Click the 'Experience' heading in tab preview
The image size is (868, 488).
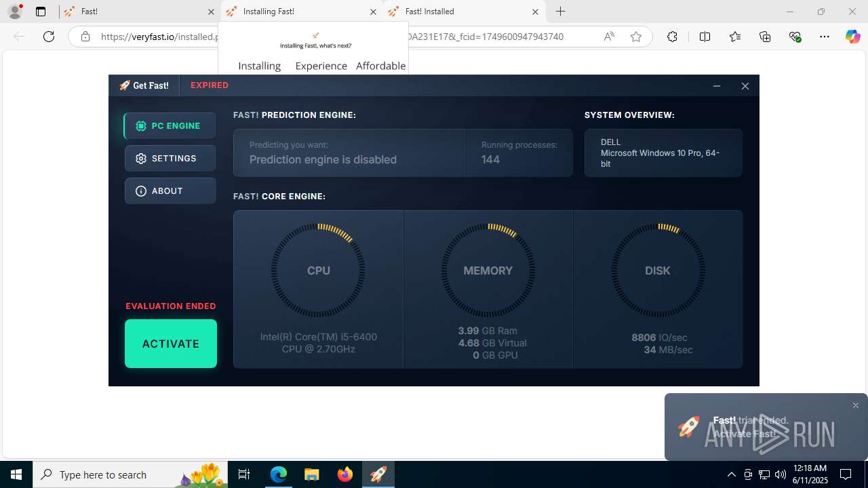pos(321,66)
